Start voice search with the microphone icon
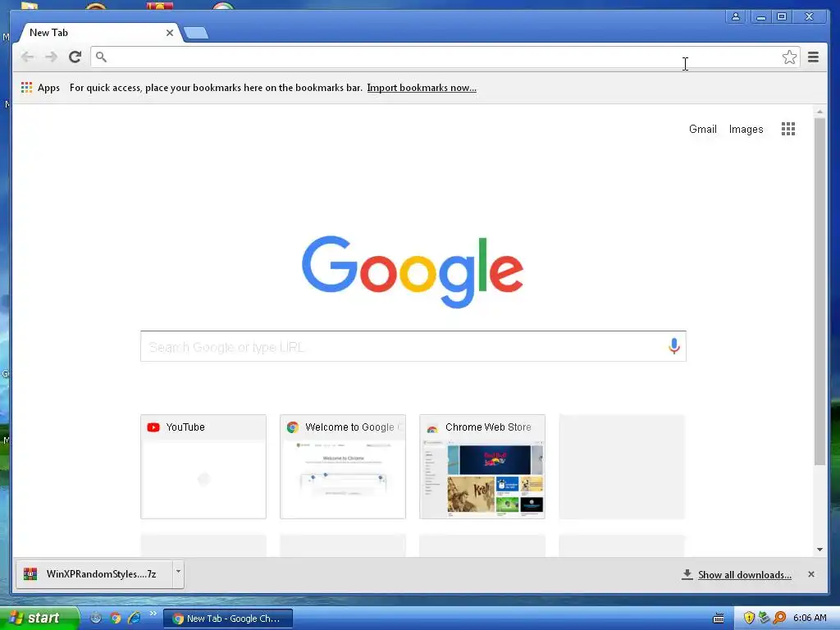Screen dimensions: 840x630 [x=674, y=346]
